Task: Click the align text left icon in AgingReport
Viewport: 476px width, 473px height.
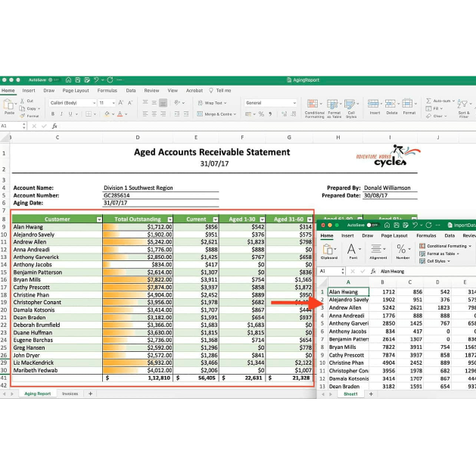Action: coord(145,114)
